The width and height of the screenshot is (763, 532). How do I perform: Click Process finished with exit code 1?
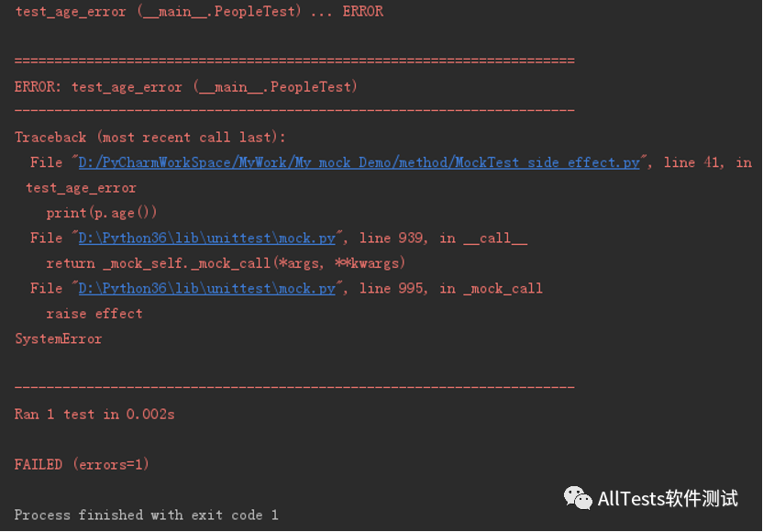click(146, 515)
